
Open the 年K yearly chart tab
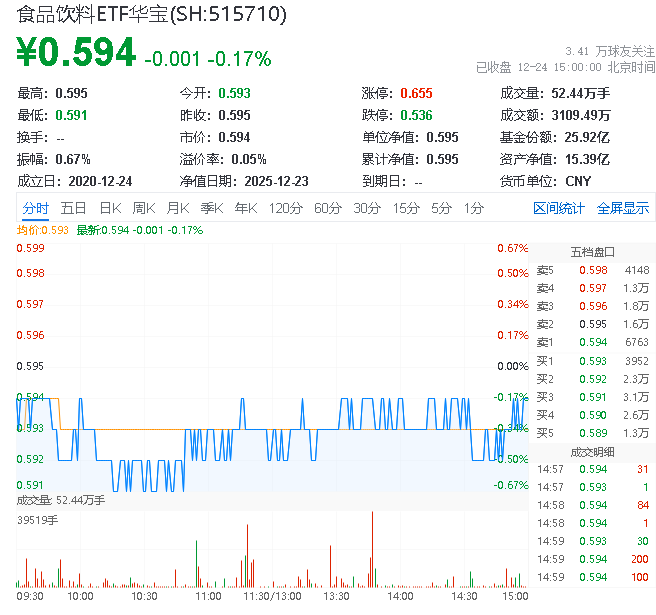point(245,208)
